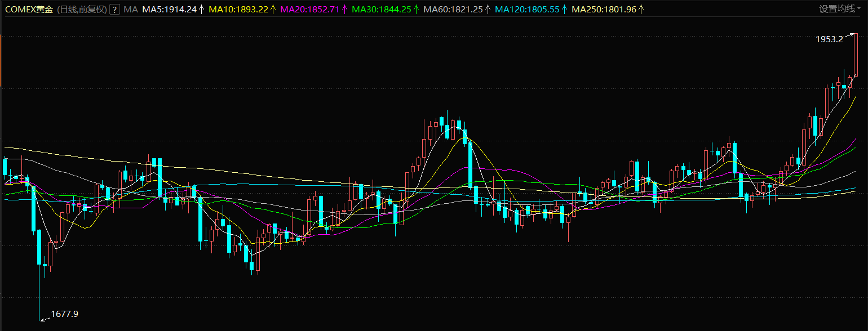Select the MA10:1893.22 indicator value
Viewport: 868px width, 331px height.
(238, 10)
